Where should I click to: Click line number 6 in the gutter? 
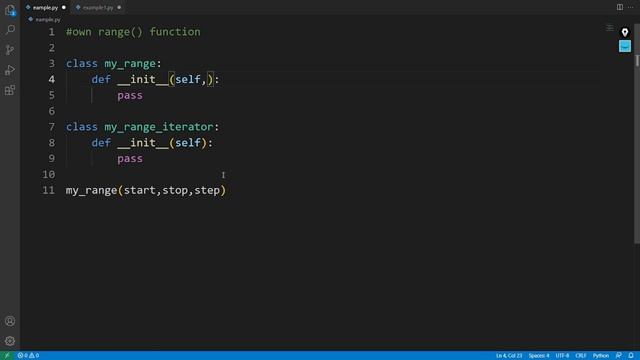tap(51, 111)
